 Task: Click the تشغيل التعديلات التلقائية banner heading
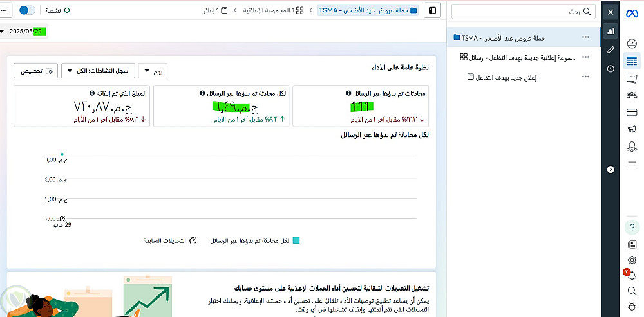click(x=332, y=288)
